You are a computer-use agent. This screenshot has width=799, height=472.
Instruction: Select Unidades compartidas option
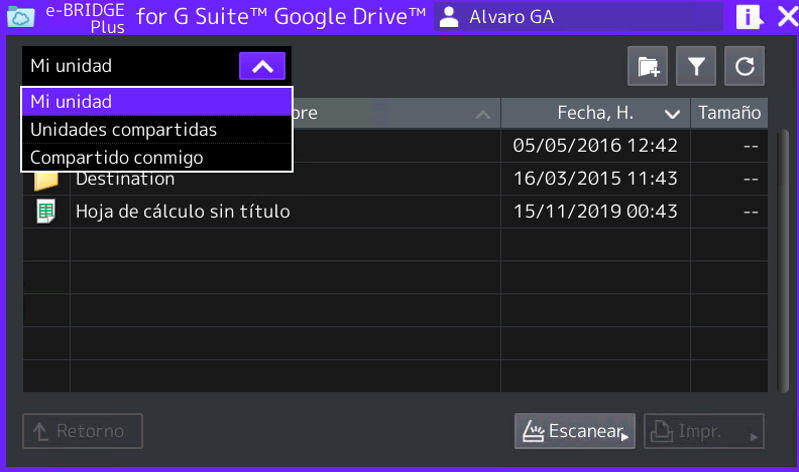[x=156, y=130]
